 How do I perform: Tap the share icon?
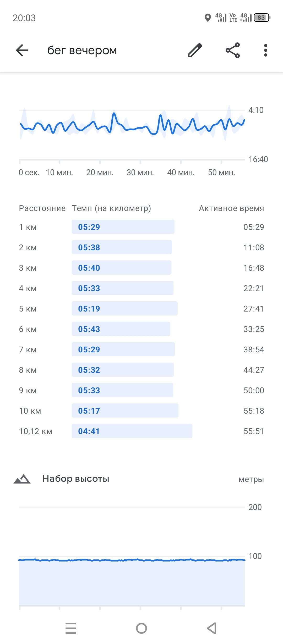point(233,50)
